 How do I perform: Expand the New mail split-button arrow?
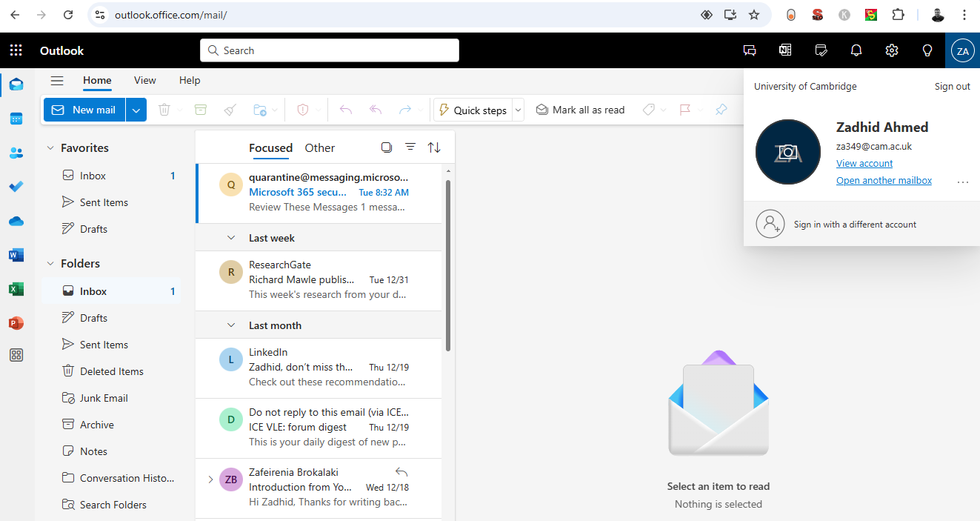click(136, 109)
